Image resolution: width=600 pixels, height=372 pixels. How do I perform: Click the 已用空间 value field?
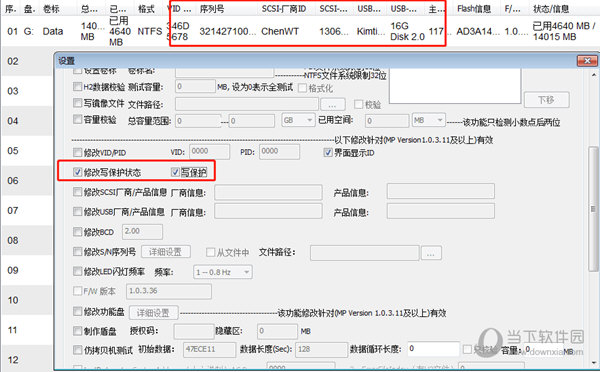[x=387, y=121]
